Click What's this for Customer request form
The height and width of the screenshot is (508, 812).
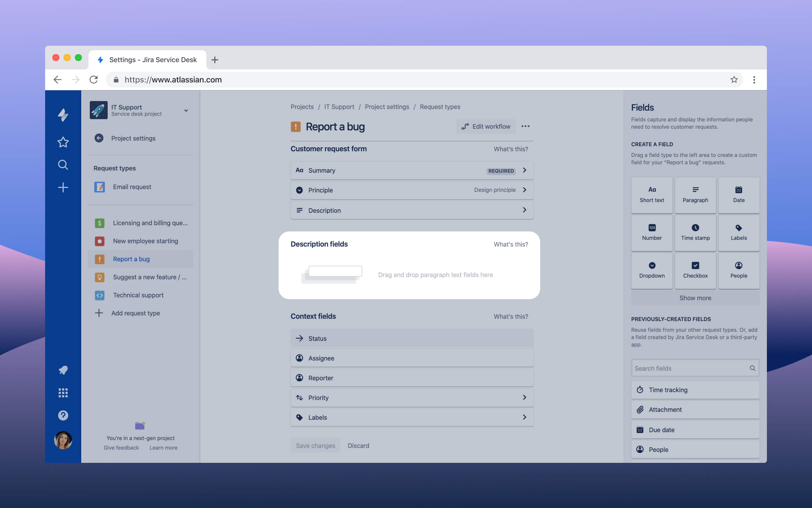(511, 149)
